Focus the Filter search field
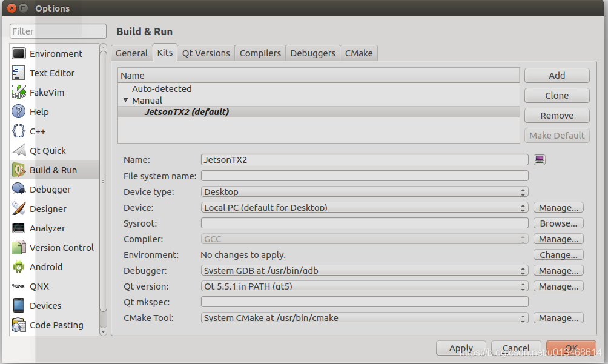 58,31
